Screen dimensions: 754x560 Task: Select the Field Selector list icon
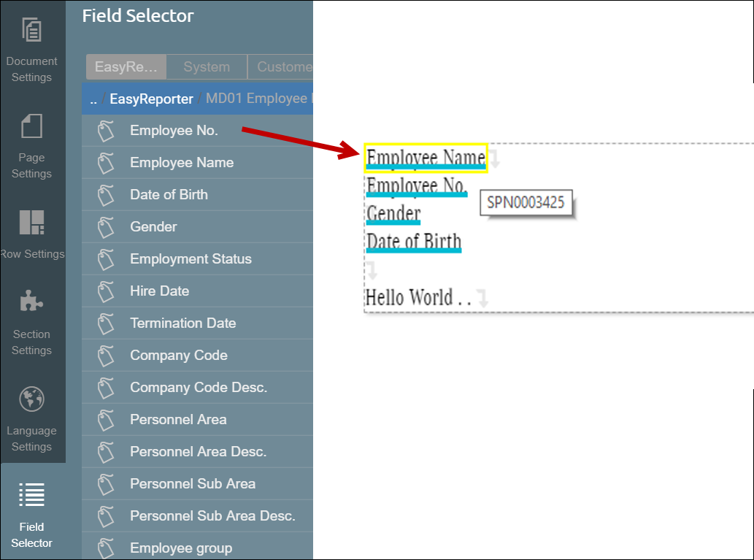coord(31,494)
